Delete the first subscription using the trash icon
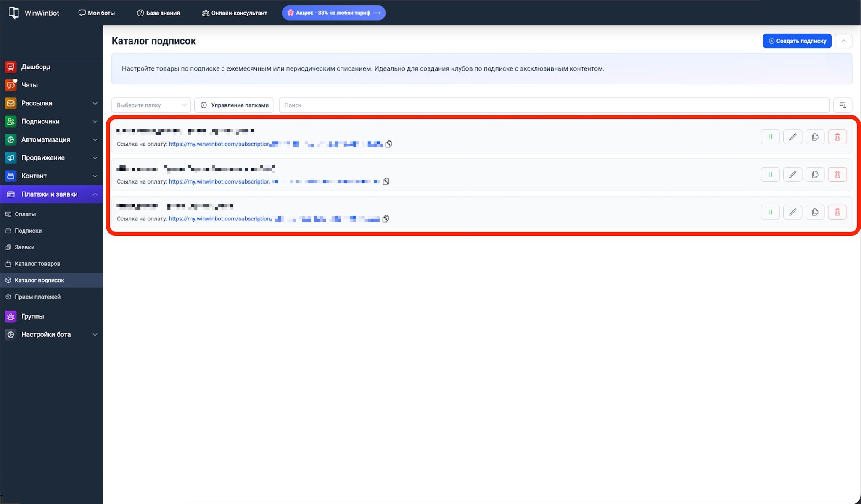 click(x=837, y=137)
